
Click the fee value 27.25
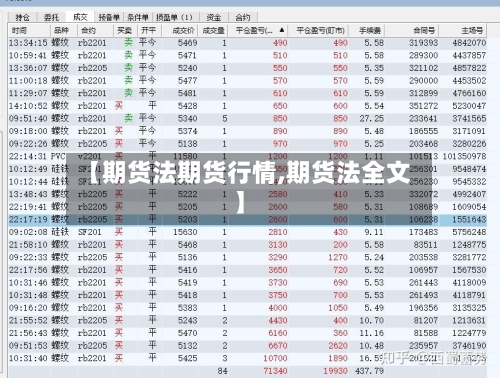click(x=371, y=119)
